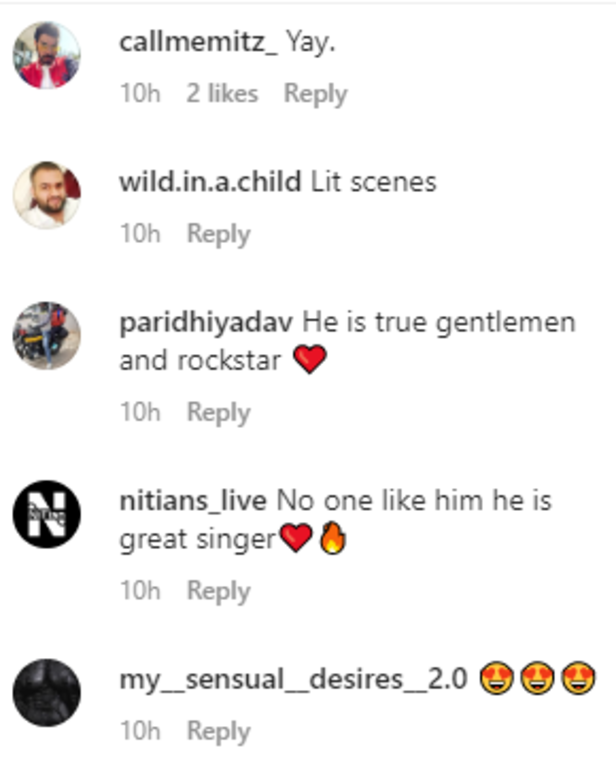Open my__sensual__desires__2.0 username link

[293, 680]
